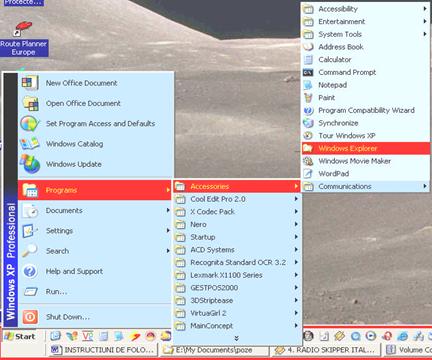Open Windows Movie Maker
Screen dimensions: 432x360
365,161
